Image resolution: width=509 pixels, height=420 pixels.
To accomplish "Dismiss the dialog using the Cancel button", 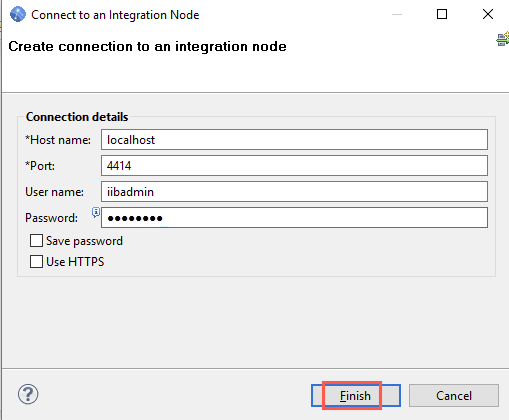I will click(454, 396).
